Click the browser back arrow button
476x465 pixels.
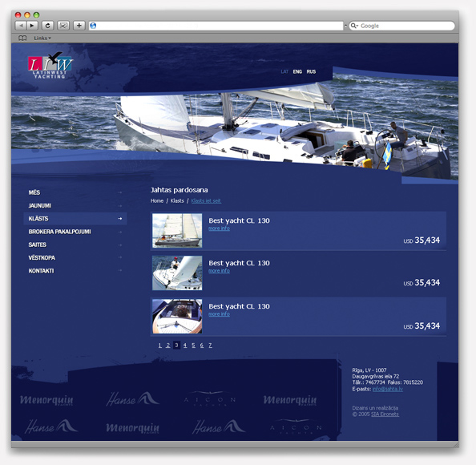21,26
